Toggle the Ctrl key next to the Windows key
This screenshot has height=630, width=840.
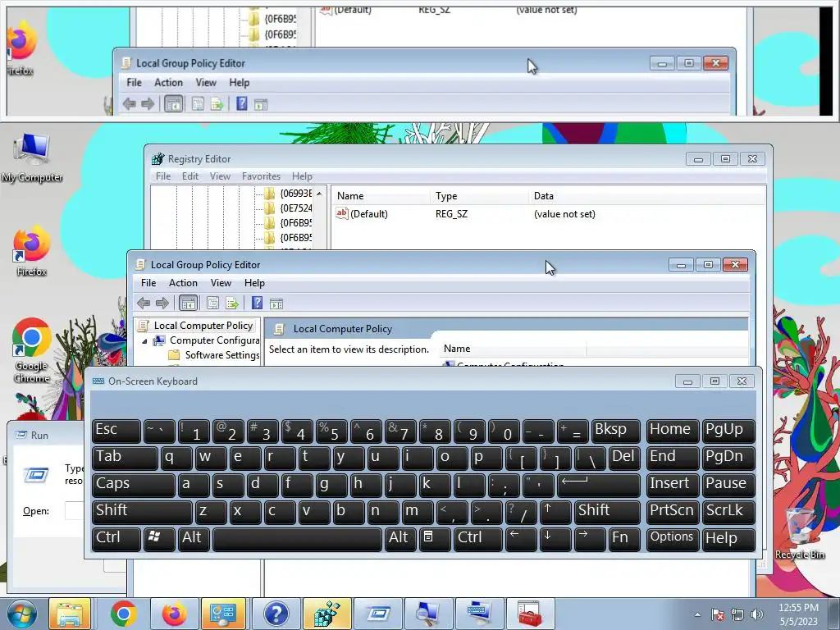tap(116, 539)
